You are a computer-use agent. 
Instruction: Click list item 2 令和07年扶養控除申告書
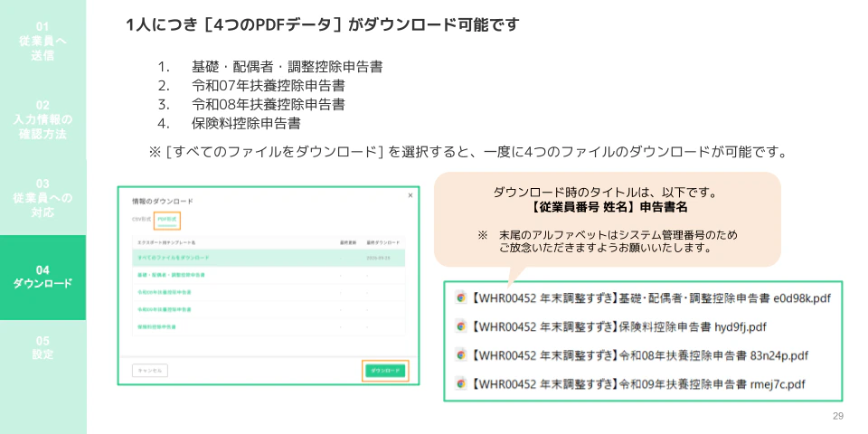click(269, 87)
